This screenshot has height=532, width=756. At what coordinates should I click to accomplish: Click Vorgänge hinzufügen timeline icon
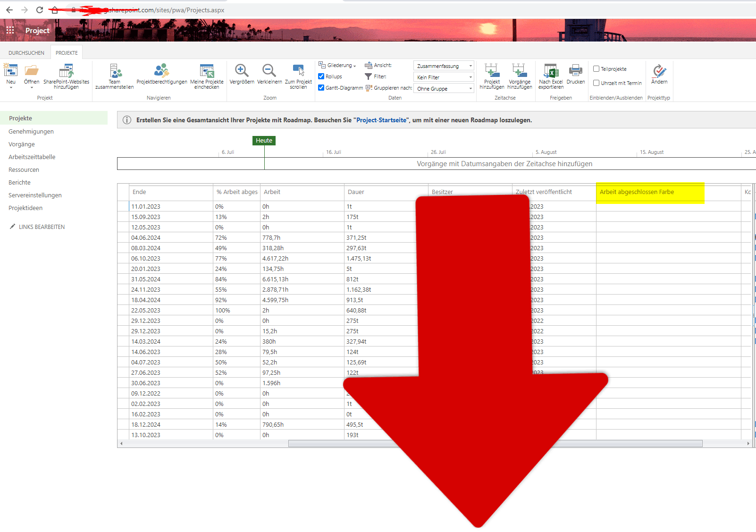click(519, 70)
